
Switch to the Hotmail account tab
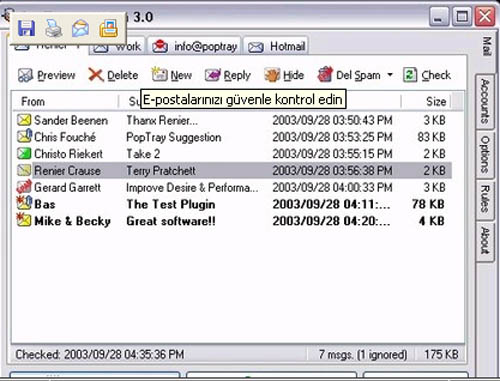(276, 46)
